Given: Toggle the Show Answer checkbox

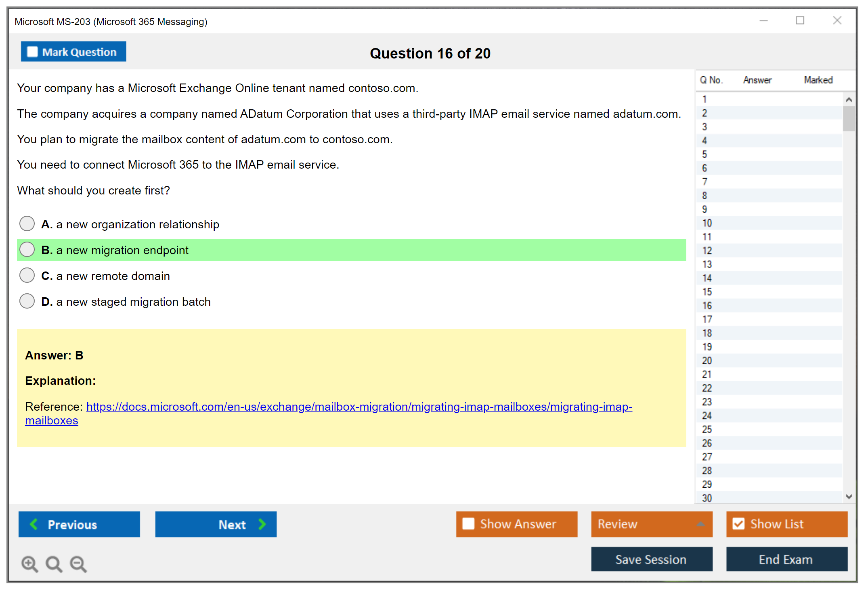Looking at the screenshot, I should click(x=468, y=524).
